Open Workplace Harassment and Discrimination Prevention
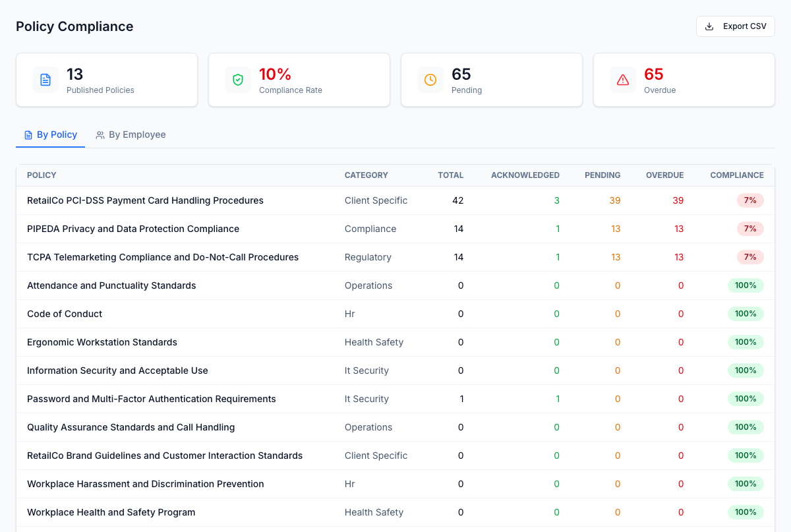Viewport: 791px width, 532px height. (146, 484)
